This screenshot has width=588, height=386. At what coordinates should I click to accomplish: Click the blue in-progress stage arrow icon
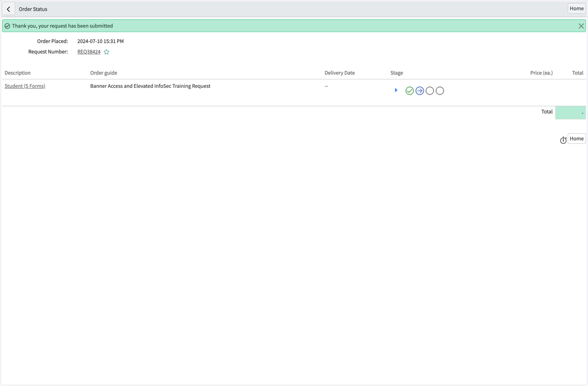[420, 91]
